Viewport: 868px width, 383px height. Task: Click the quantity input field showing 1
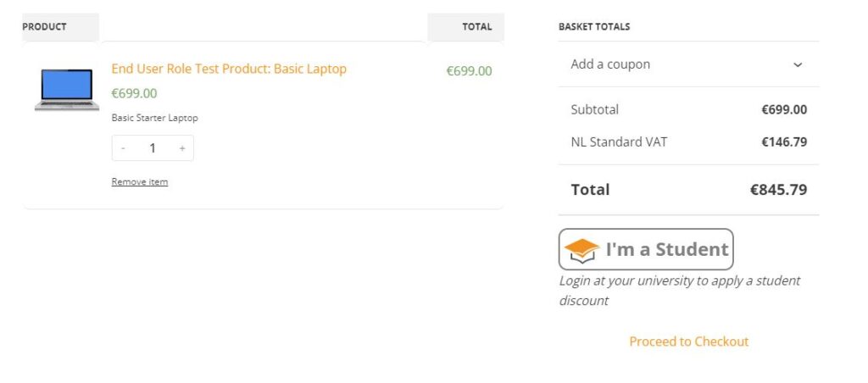[153, 148]
